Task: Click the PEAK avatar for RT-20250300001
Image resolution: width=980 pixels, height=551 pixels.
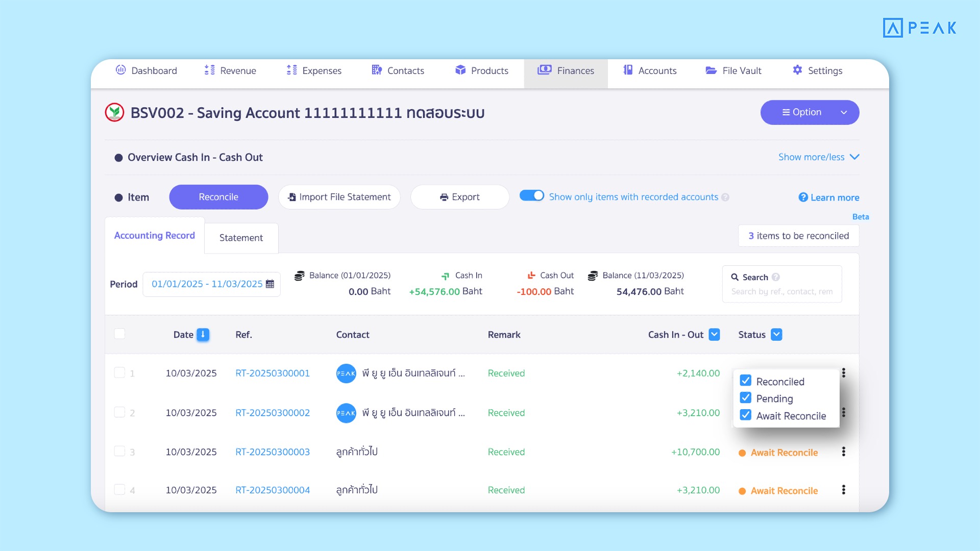Action: (346, 373)
